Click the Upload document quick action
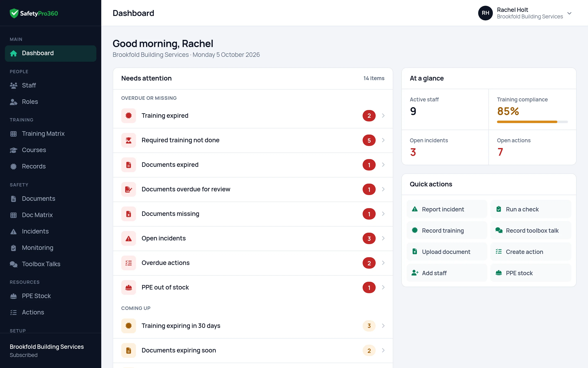588x368 pixels. [447, 252]
